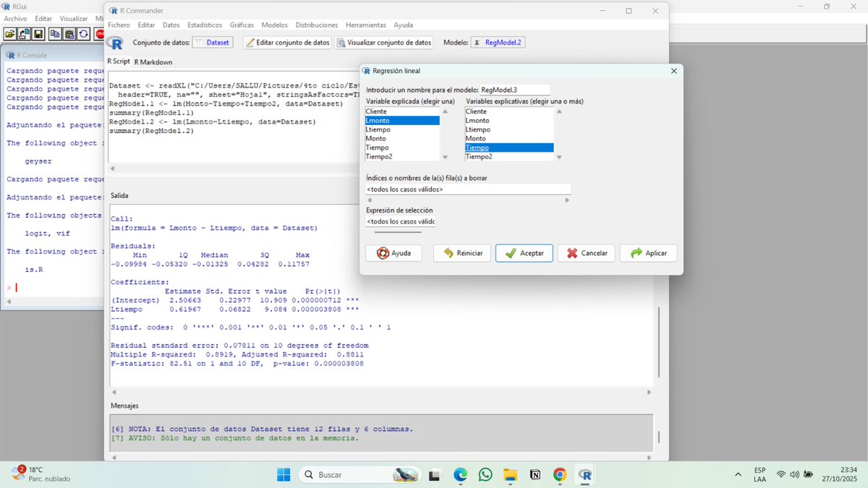
Task: Open the Ayuda menu in R Commander
Action: click(x=404, y=25)
